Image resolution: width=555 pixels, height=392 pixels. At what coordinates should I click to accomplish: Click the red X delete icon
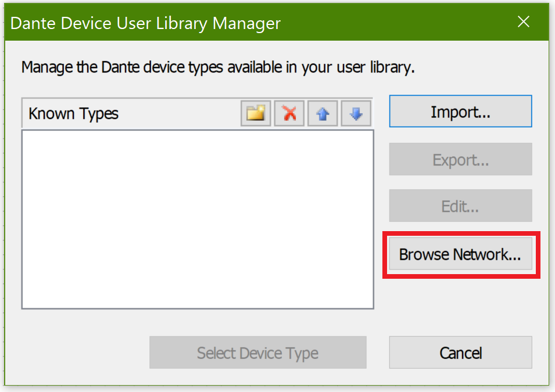tap(289, 114)
